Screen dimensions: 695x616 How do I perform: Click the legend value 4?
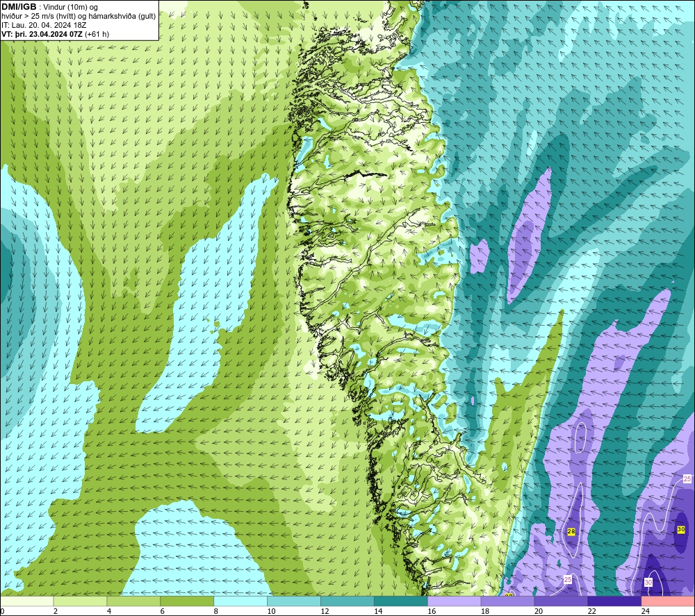tap(109, 611)
